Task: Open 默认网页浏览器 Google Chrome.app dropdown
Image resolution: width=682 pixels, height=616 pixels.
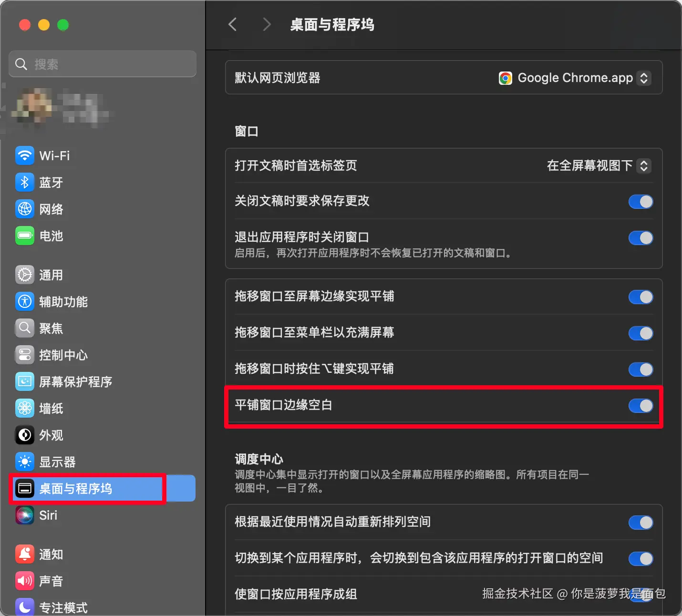Action: (x=574, y=78)
